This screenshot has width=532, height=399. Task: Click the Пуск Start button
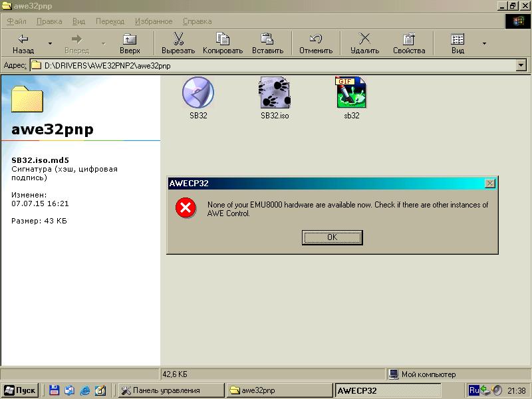point(21,390)
